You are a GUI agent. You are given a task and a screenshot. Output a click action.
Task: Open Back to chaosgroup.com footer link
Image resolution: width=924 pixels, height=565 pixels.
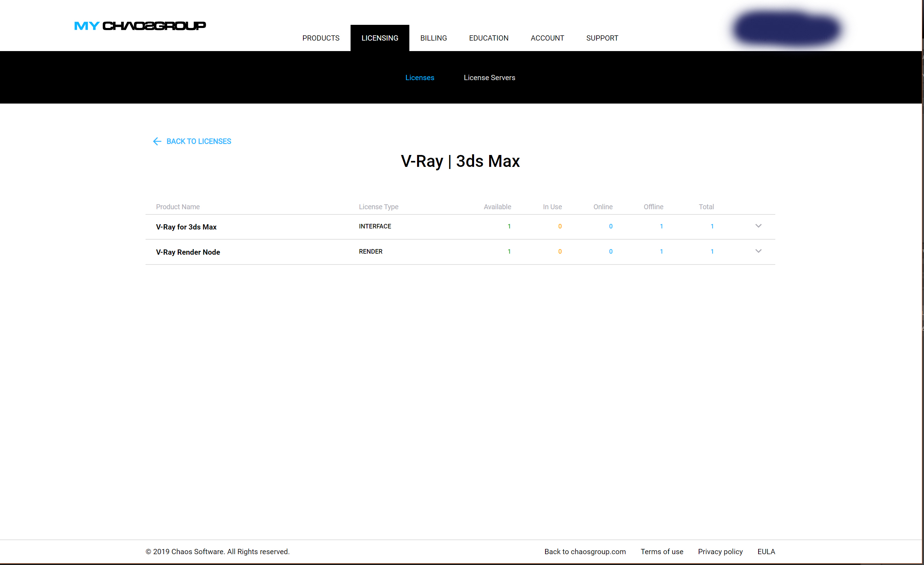click(585, 551)
